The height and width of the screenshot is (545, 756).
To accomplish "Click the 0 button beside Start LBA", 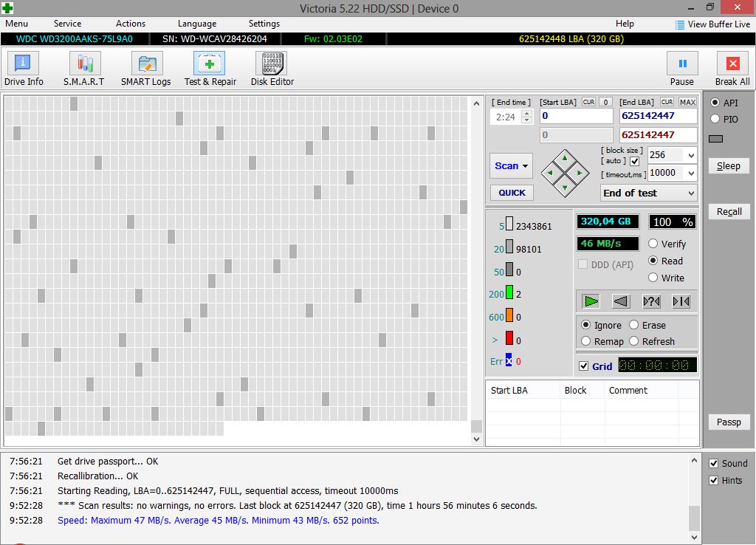I will (x=605, y=102).
